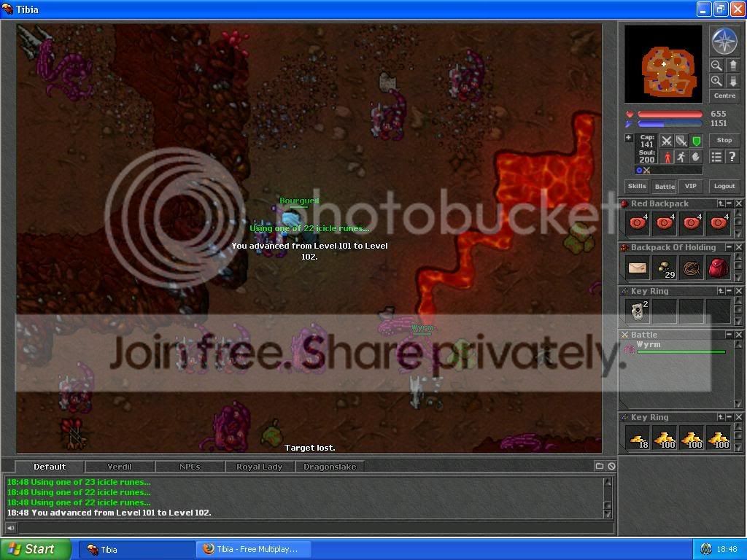Click the red health bar
Image resolution: width=747 pixels, height=560 pixels.
(x=670, y=114)
